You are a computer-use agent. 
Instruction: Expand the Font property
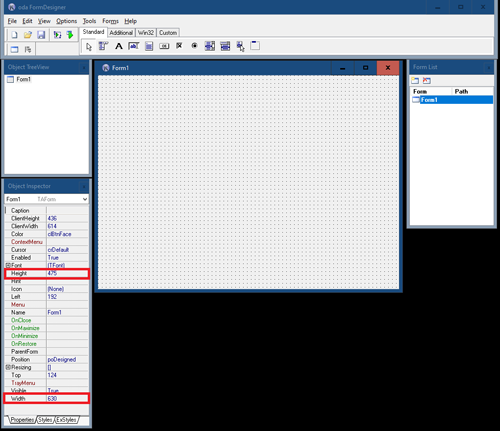click(8, 265)
